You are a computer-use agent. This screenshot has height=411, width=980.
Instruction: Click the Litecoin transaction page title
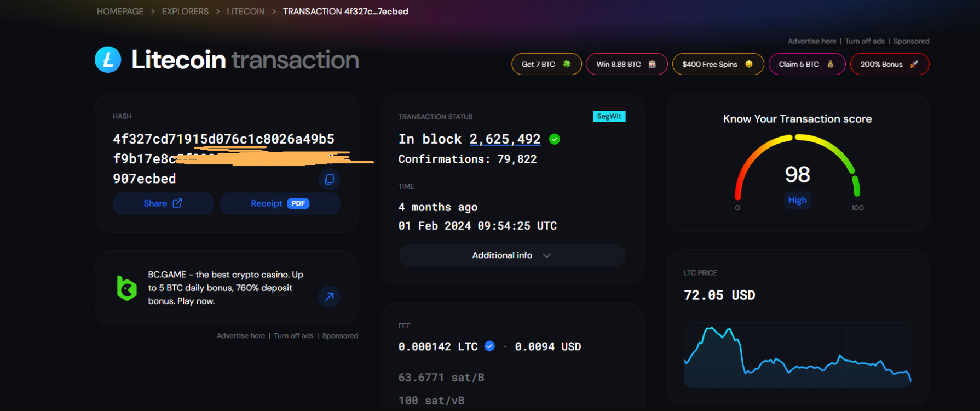point(245,60)
